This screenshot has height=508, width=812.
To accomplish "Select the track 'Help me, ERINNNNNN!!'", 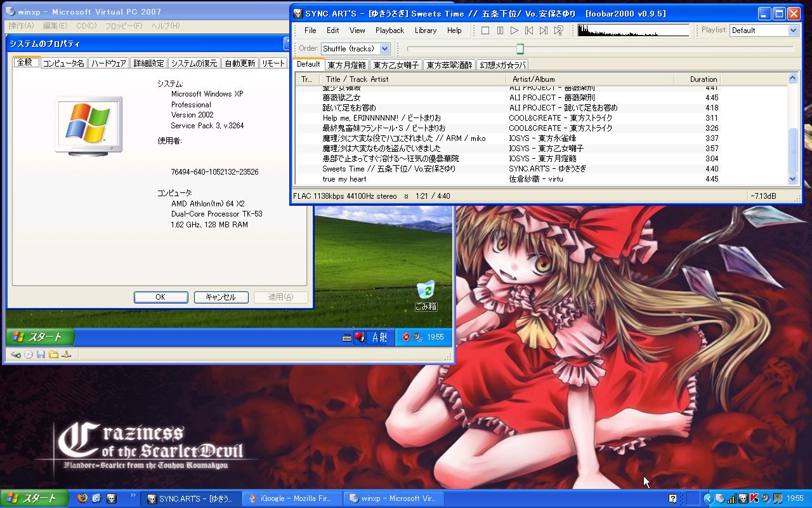I will [x=541, y=118].
